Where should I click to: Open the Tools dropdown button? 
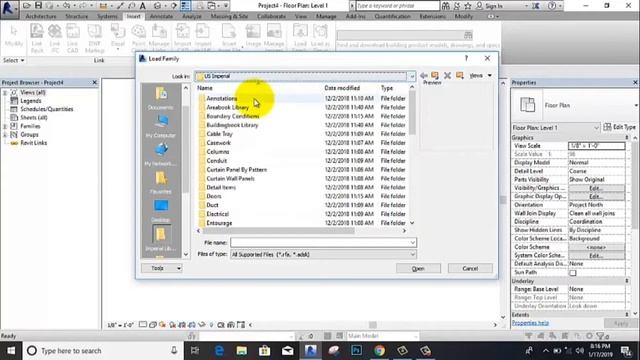(x=162, y=268)
